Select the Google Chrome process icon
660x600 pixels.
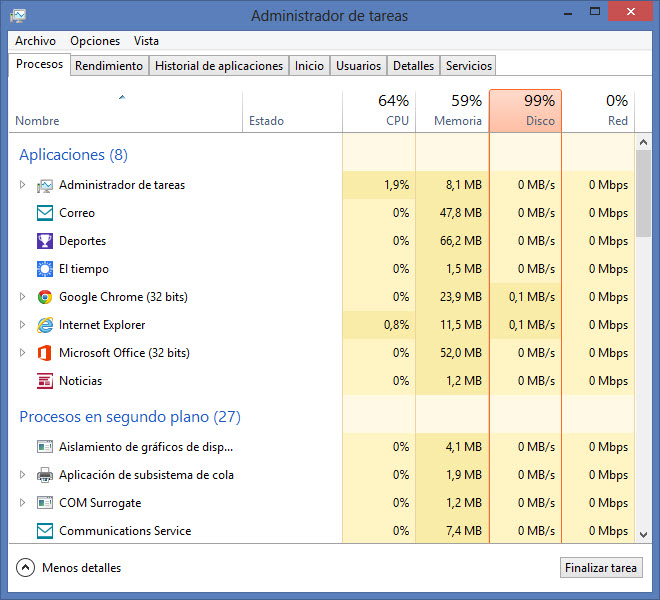(x=45, y=297)
